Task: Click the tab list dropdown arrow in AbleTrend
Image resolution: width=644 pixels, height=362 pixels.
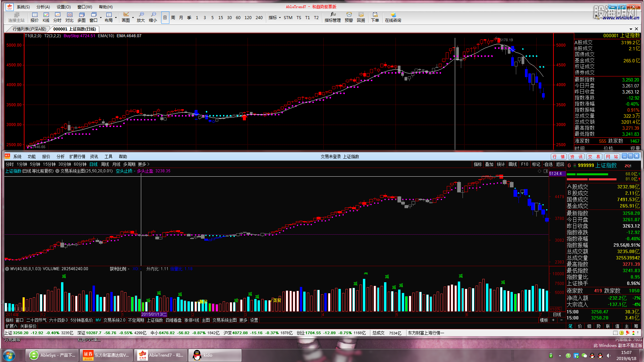Action: click(x=631, y=29)
